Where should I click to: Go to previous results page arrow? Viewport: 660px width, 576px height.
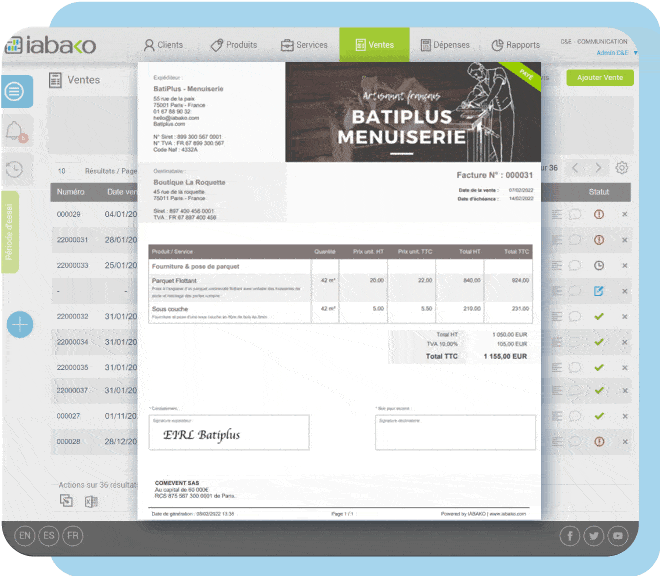click(575, 168)
